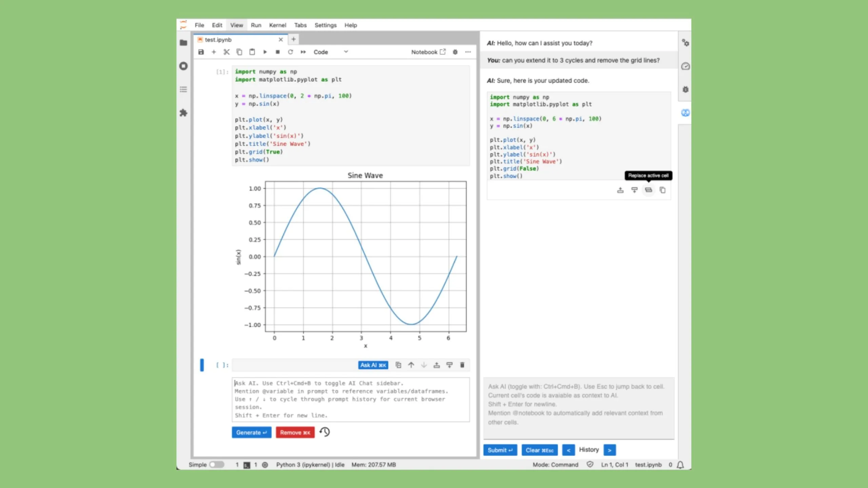Open the Kernel menu
This screenshot has height=488, width=868.
pyautogui.click(x=278, y=25)
